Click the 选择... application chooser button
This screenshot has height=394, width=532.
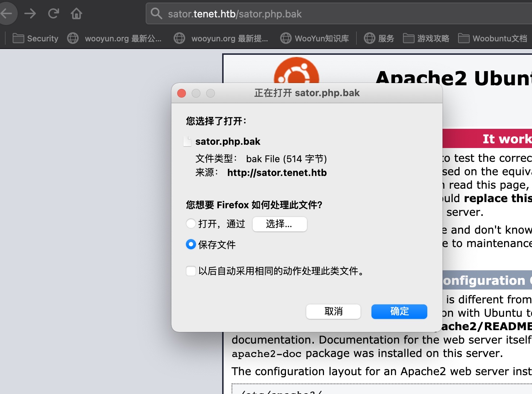279,224
